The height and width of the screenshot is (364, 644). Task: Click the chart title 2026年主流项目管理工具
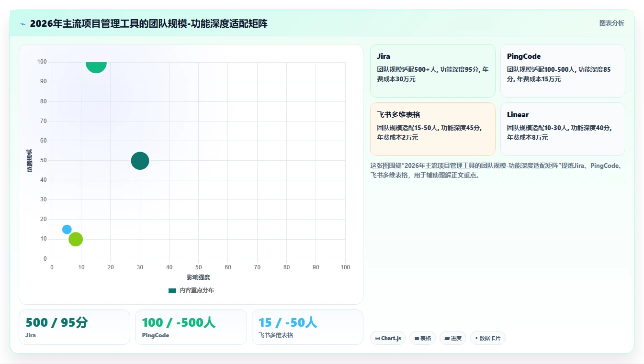point(148,23)
